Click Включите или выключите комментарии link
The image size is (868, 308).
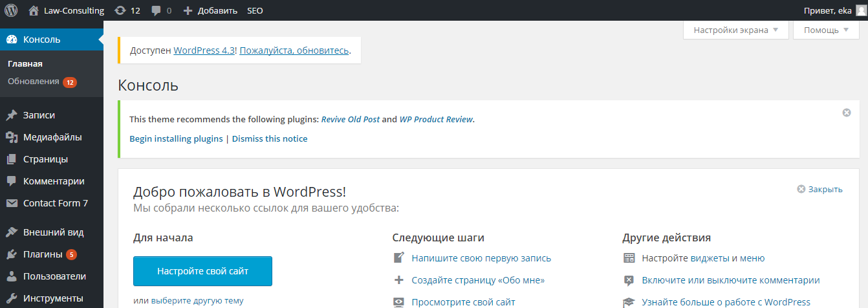pyautogui.click(x=731, y=280)
